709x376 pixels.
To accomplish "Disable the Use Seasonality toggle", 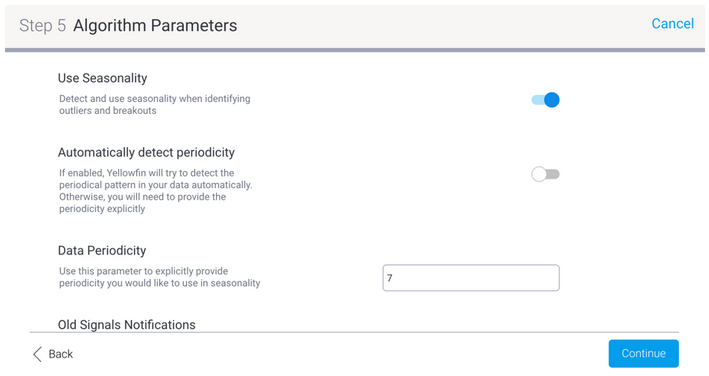I will pos(545,100).
